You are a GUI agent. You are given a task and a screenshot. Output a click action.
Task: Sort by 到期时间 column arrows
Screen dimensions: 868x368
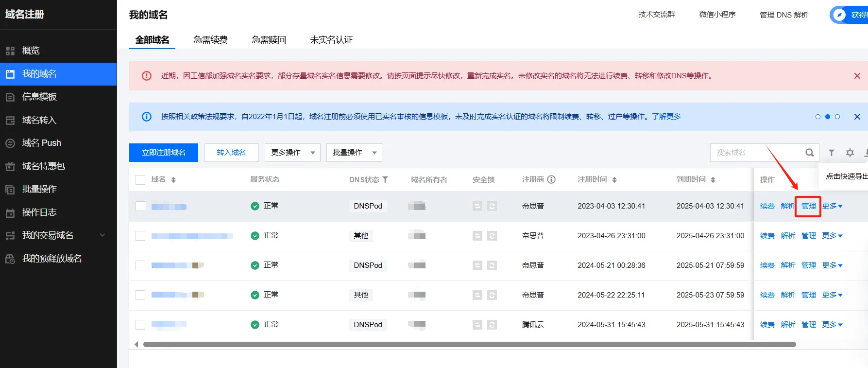click(x=713, y=180)
